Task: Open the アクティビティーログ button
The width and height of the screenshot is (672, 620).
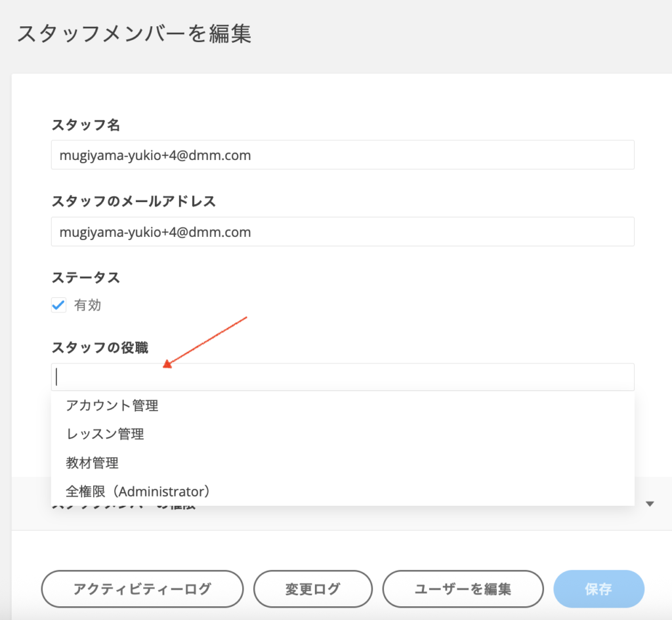Action: click(142, 589)
